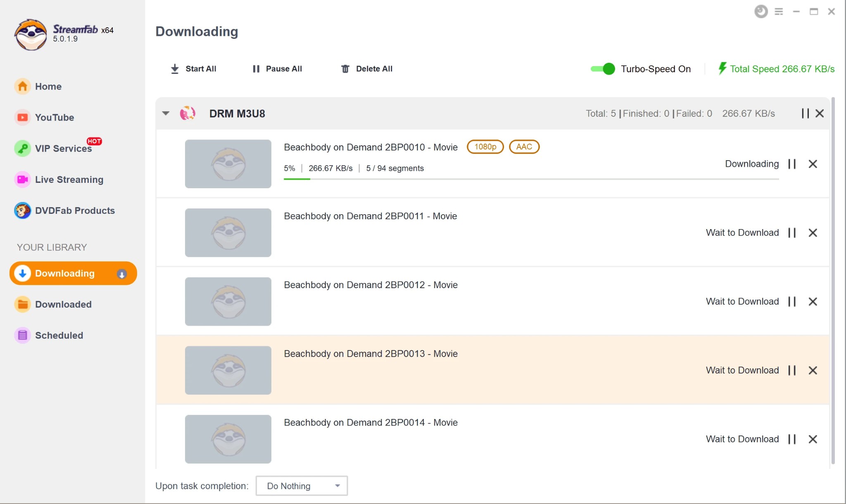Screen dimensions: 846x504
Task: Click DVDFab Products sidebar icon
Action: [22, 210]
